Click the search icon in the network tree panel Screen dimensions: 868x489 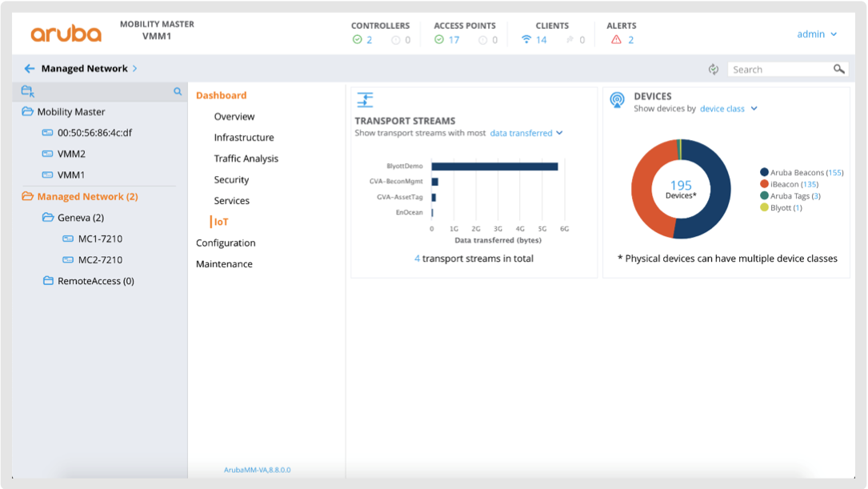[x=178, y=92]
